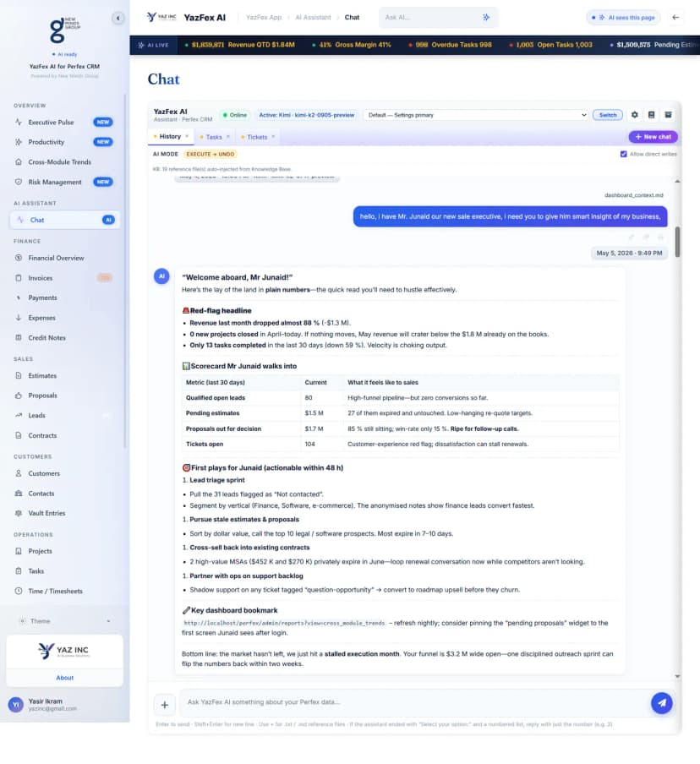Open the Default — Settings primary dropdown

click(x=476, y=116)
